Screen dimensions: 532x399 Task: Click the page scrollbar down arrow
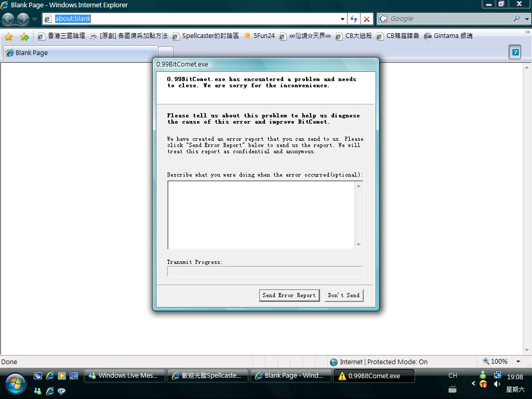[527, 350]
